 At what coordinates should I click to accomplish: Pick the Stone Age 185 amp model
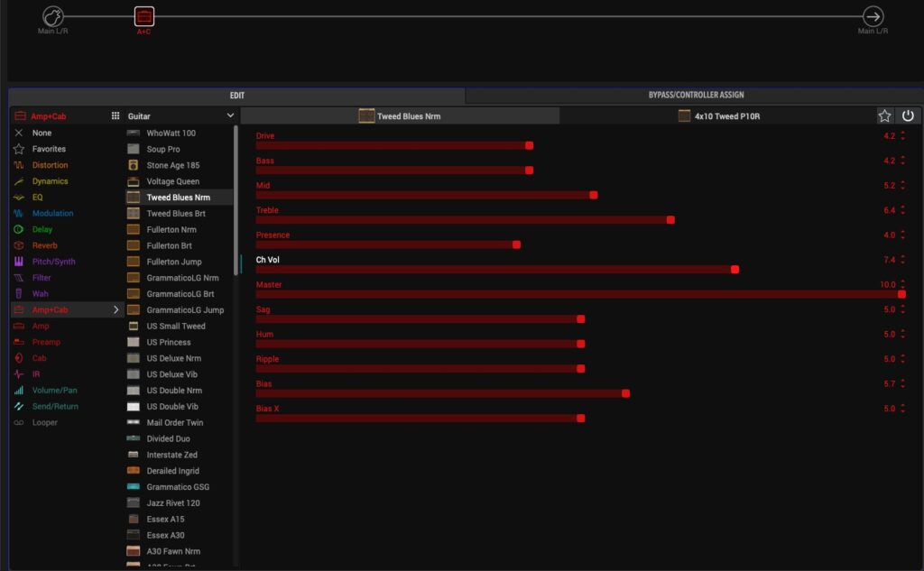(x=173, y=165)
